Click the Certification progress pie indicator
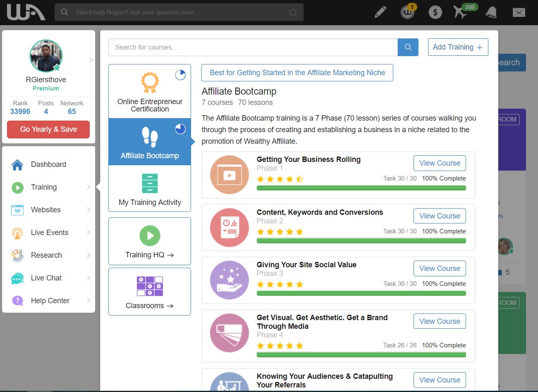The image size is (538, 392). point(180,75)
